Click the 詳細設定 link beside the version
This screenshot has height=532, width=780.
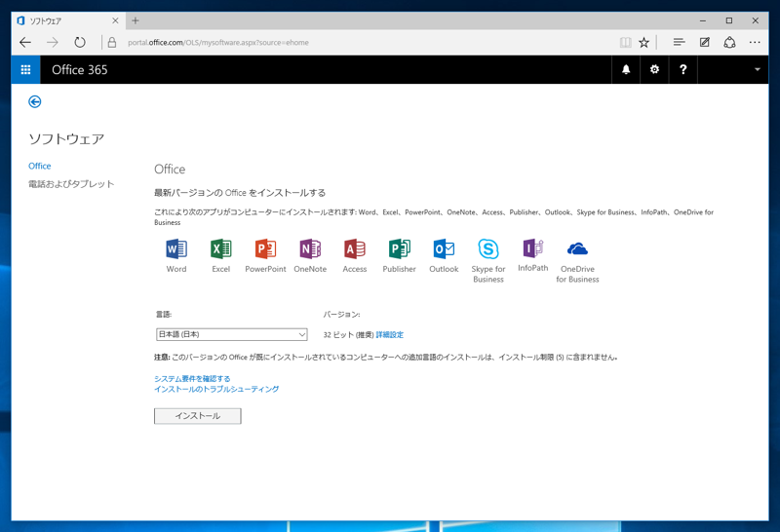coord(389,334)
